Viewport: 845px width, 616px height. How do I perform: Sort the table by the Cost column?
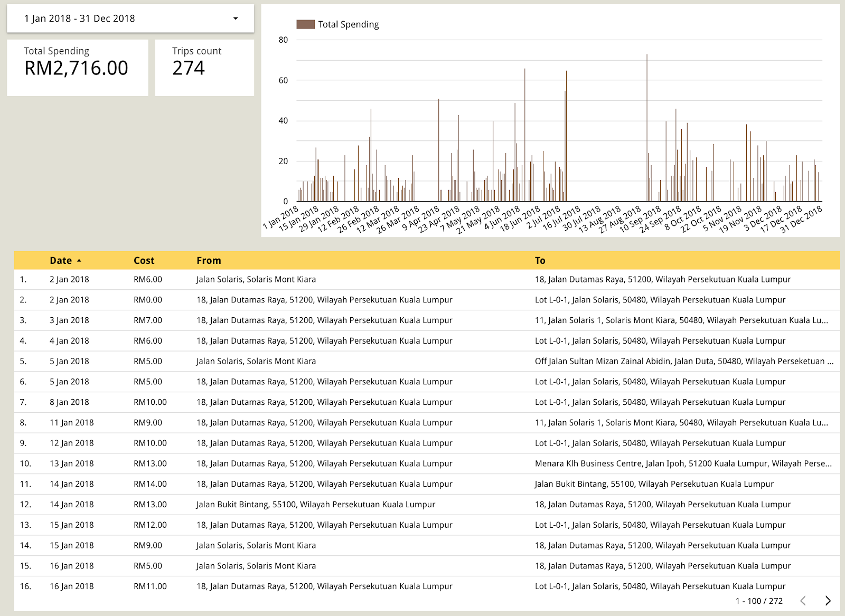143,260
